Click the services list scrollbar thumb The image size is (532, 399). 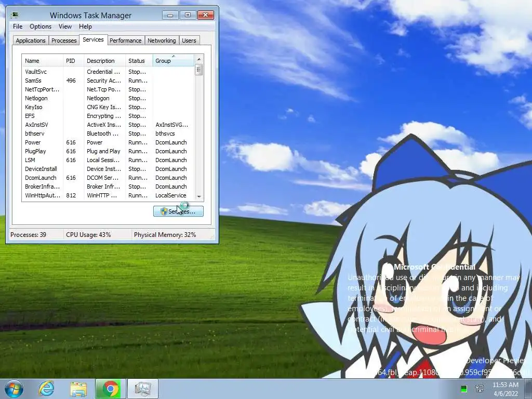coord(199,70)
